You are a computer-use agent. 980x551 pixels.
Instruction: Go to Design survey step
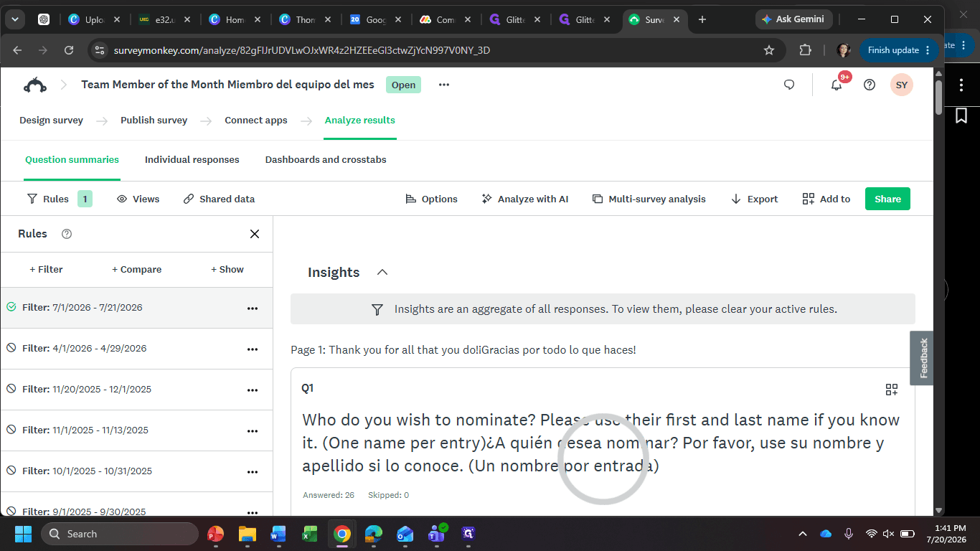click(x=51, y=121)
